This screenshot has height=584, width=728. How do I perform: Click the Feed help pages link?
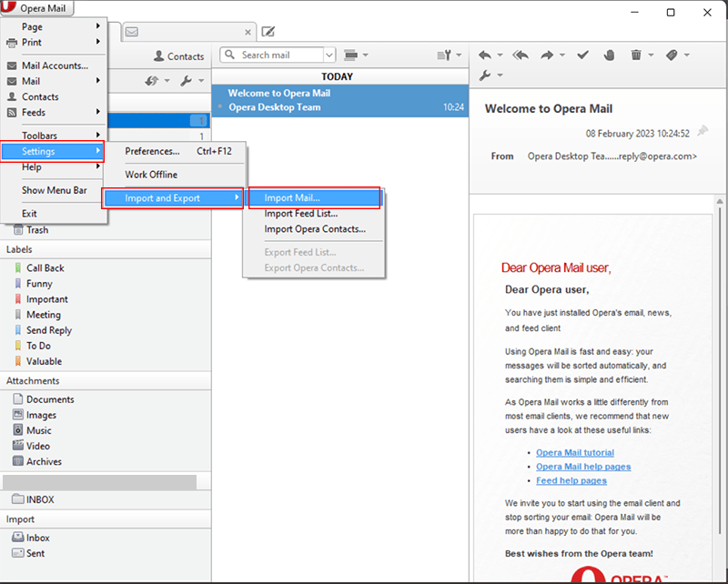[571, 480]
